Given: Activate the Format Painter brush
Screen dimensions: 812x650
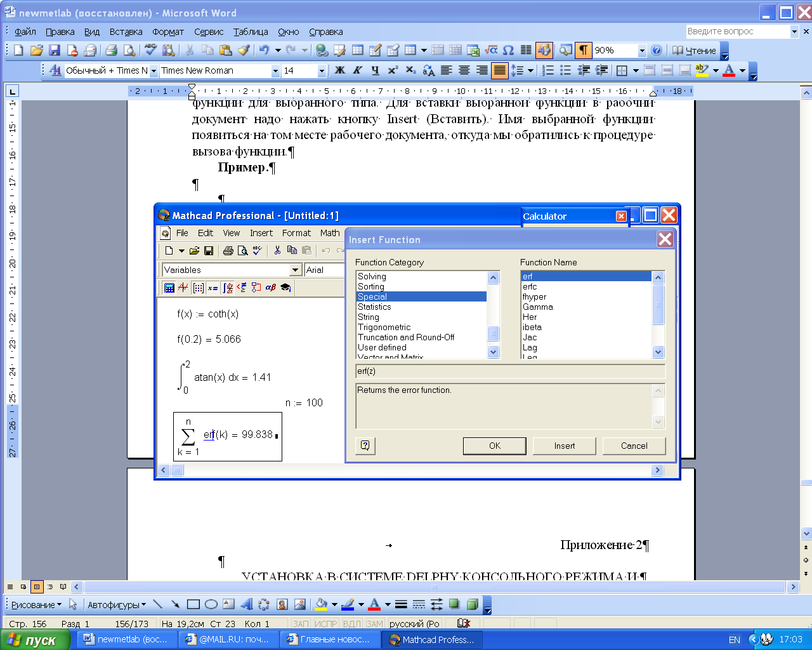Looking at the screenshot, I should 244,50.
